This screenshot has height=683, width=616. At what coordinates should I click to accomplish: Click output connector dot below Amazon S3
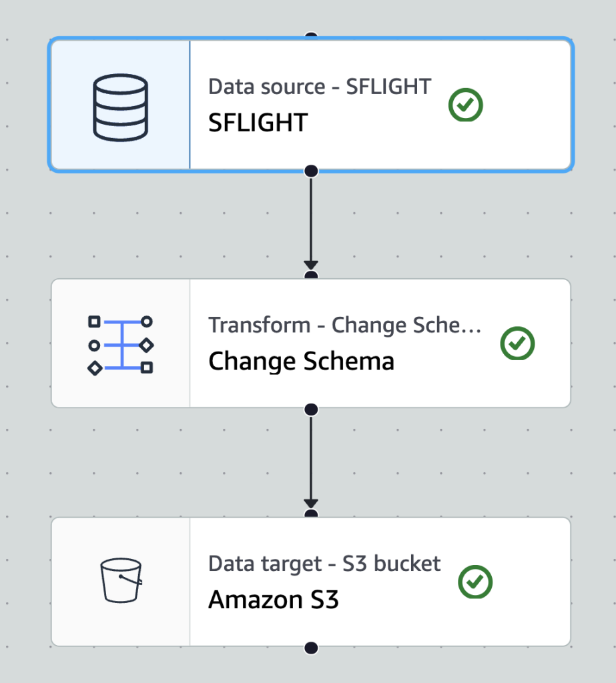(x=311, y=648)
